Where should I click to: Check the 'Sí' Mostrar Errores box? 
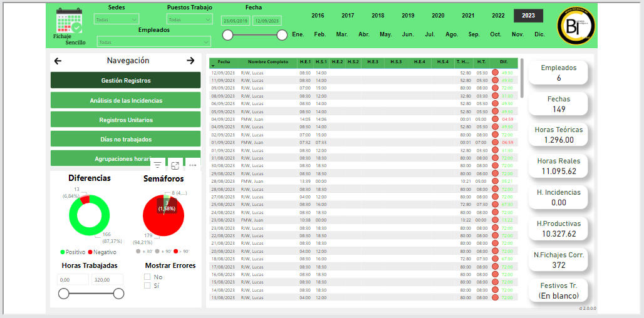coord(147,286)
